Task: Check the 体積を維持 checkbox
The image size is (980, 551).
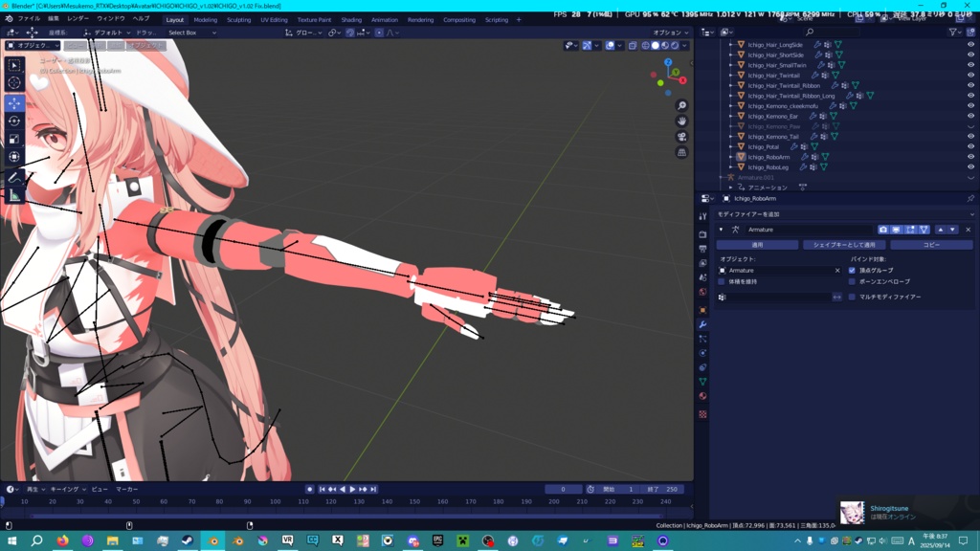Action: point(722,282)
